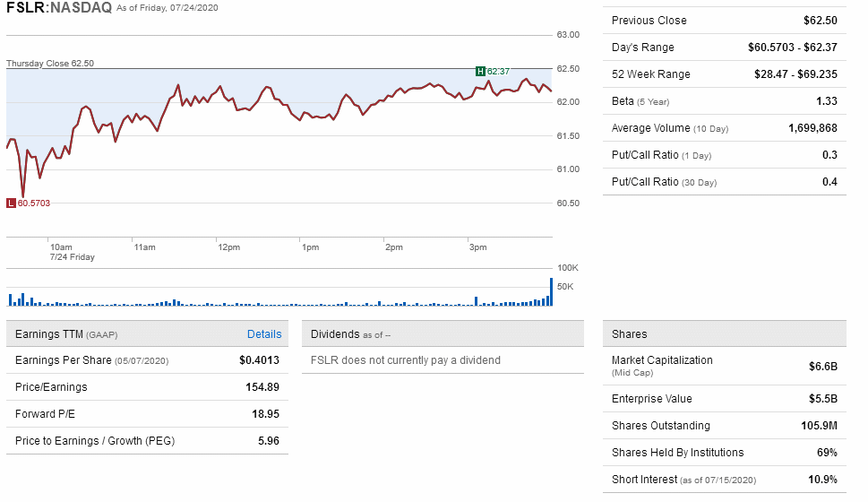The width and height of the screenshot is (868, 502).
Task: Click the Shares section header
Action: [x=725, y=334]
